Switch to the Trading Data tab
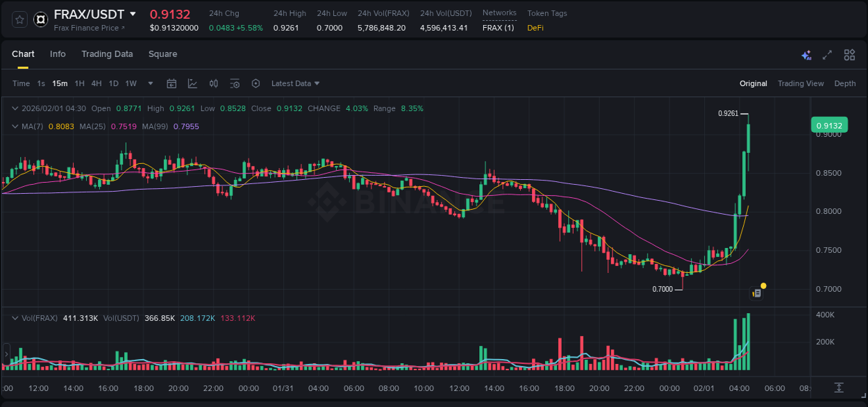This screenshot has height=407, width=868. click(x=107, y=54)
